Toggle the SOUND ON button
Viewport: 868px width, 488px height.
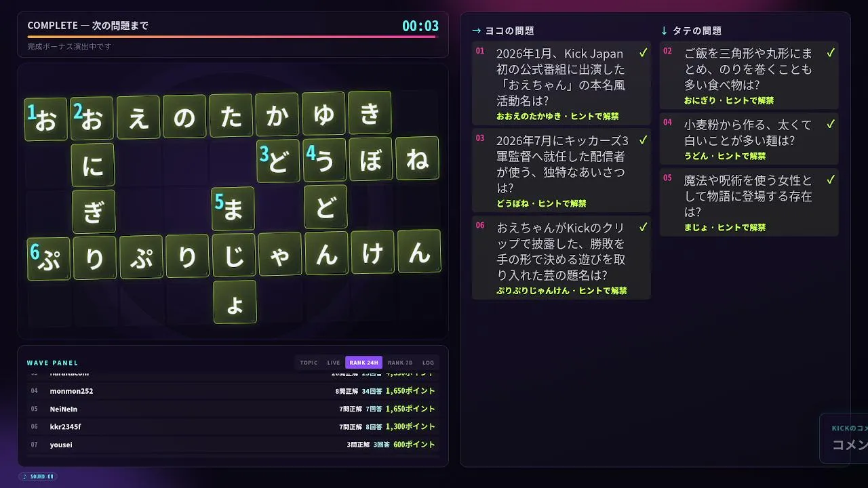pyautogui.click(x=38, y=476)
